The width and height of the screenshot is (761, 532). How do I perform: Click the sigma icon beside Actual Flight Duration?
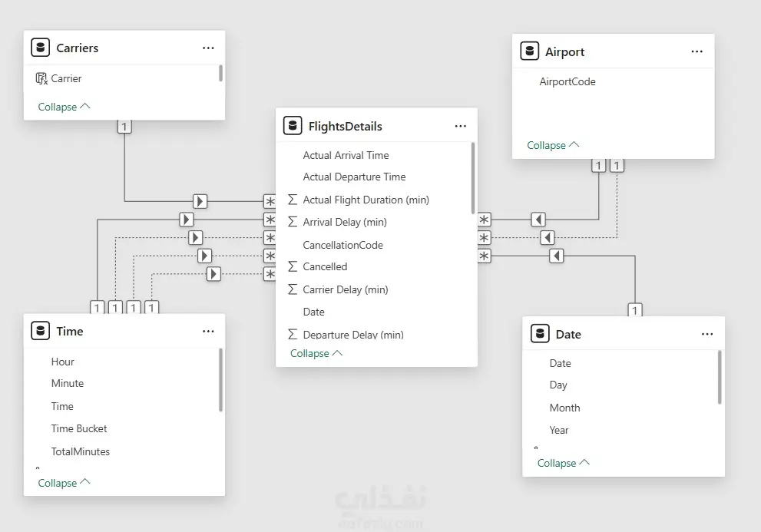click(293, 200)
